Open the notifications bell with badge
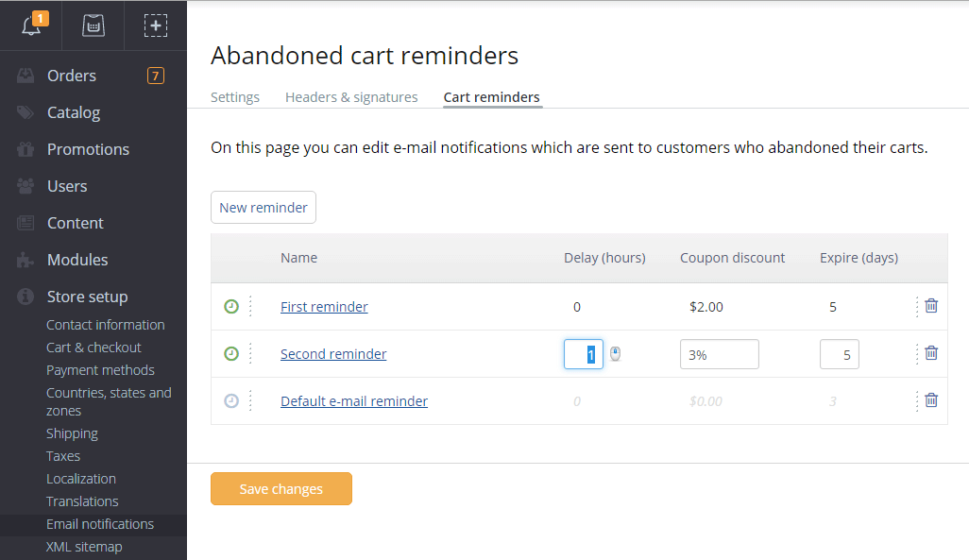 click(31, 25)
